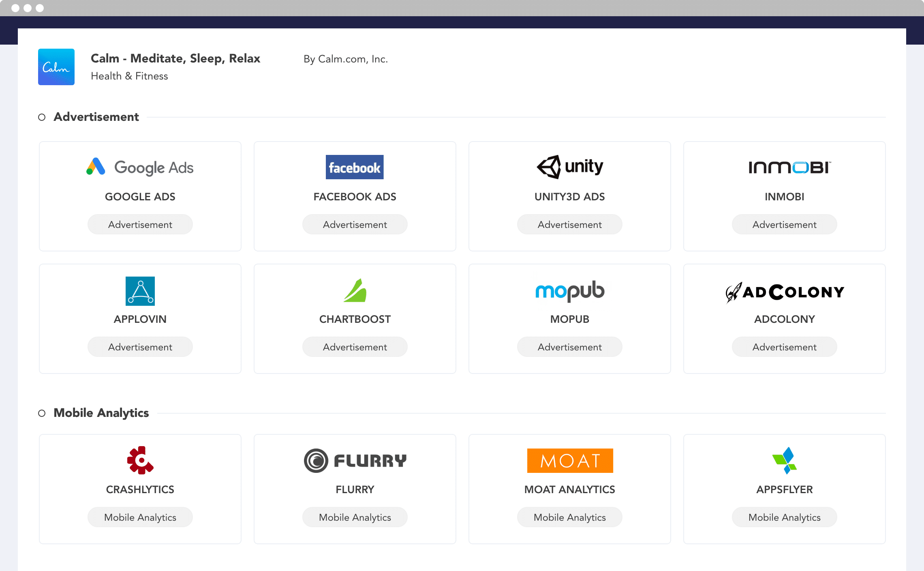This screenshot has height=571, width=924.
Task: Click the Mobile Analytics tag under AppsFlyer
Action: coord(785,517)
